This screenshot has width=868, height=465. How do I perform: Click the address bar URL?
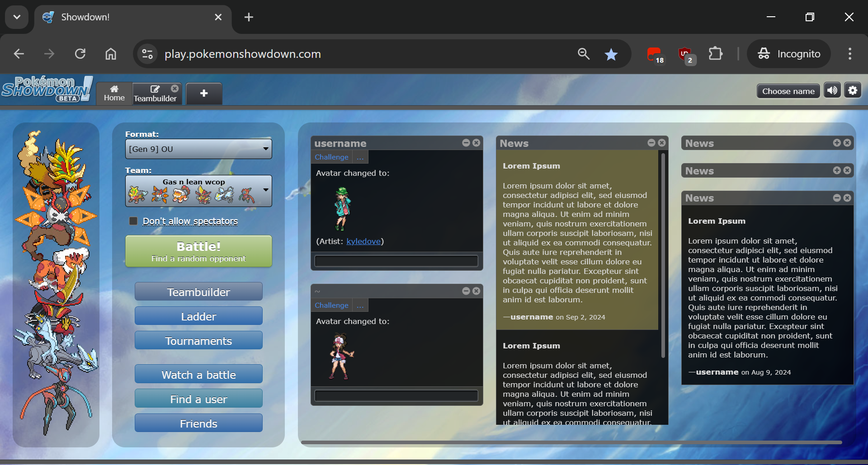243,54
